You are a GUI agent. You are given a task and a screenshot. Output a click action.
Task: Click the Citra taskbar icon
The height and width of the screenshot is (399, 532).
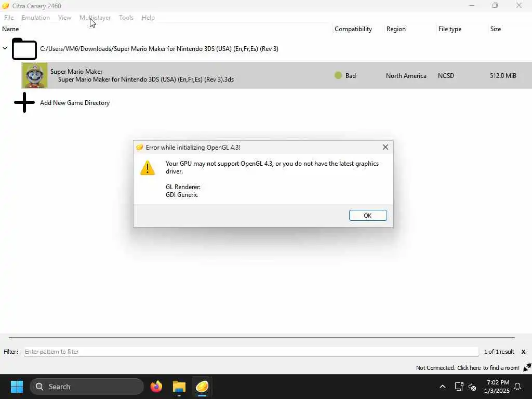click(x=202, y=387)
